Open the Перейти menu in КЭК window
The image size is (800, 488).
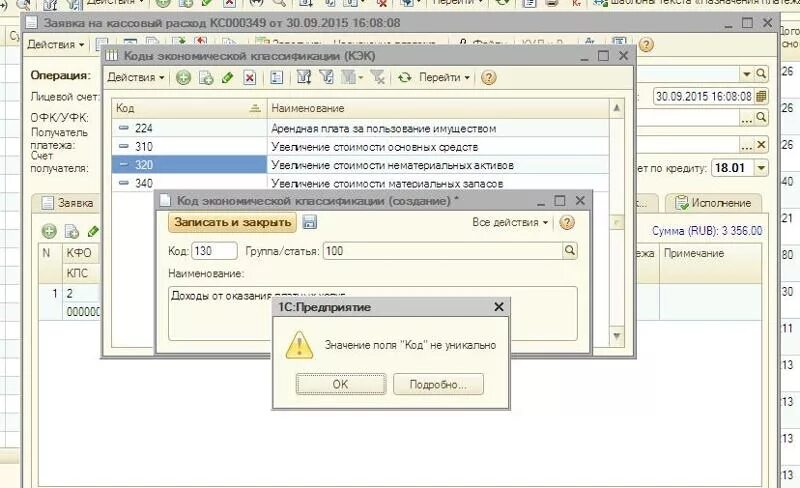click(444, 78)
